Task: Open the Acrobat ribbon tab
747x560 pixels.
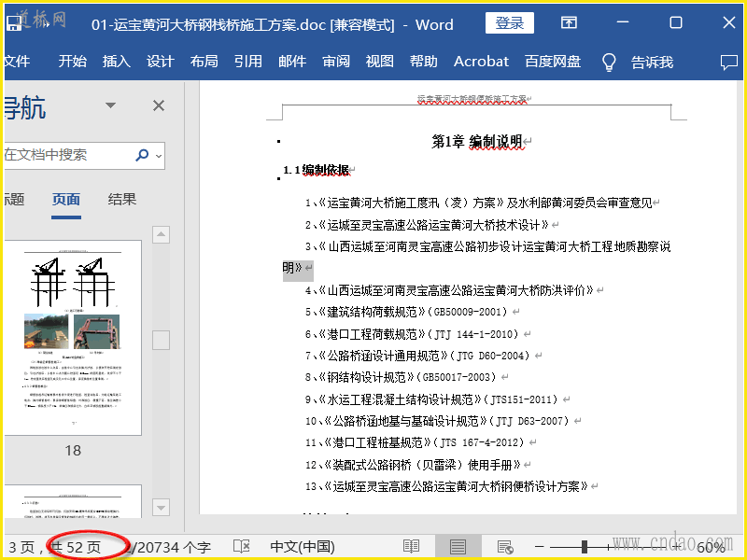Action: point(481,62)
